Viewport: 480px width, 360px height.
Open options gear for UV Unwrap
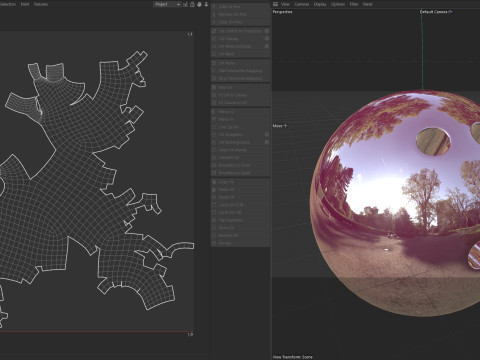click(x=267, y=38)
